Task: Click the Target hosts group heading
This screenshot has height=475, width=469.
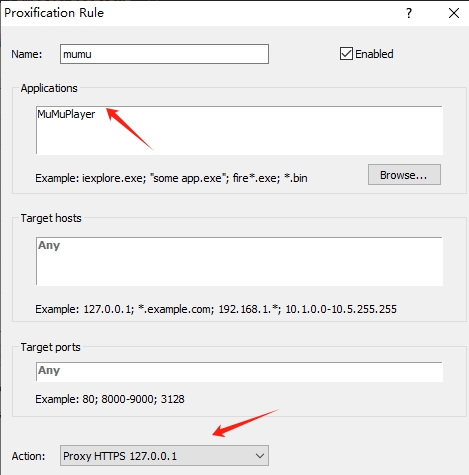Action: (51, 218)
